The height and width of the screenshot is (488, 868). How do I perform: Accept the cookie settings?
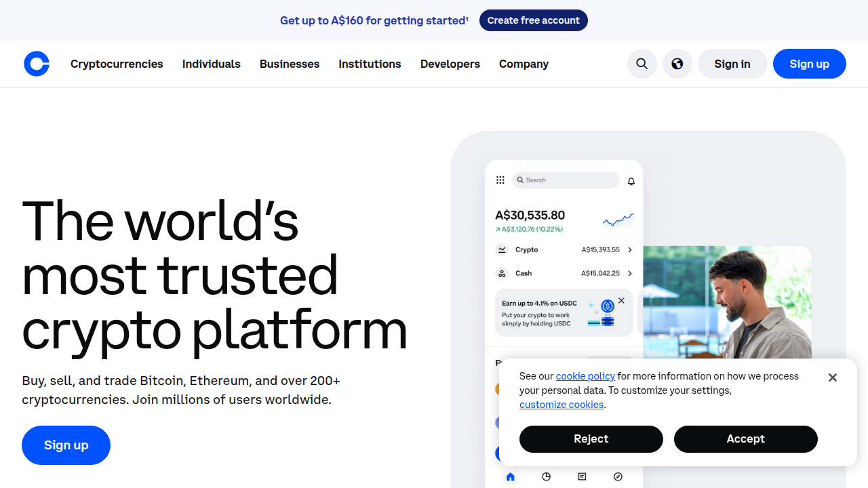(x=745, y=439)
